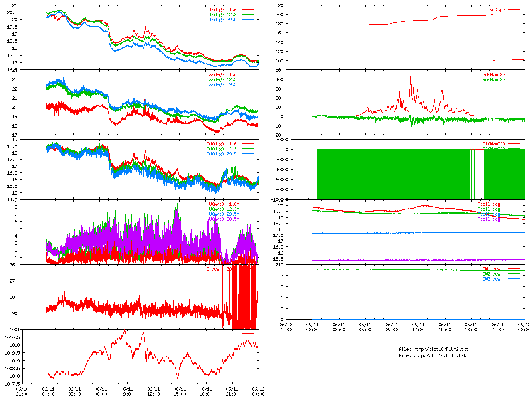Click the file path /tmp//plot10/FLUX2.txt
532x399 pixels.
433,349
